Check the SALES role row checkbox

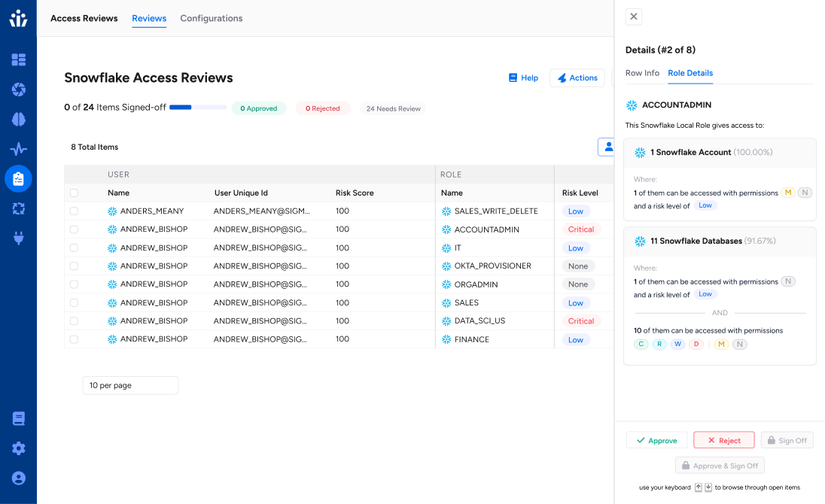point(75,302)
